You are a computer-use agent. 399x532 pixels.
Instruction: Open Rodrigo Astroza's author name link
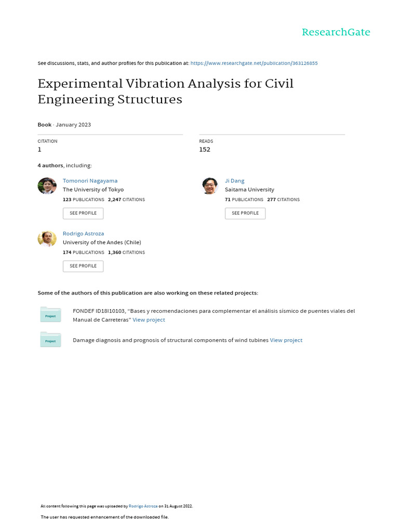pyautogui.click(x=83, y=234)
